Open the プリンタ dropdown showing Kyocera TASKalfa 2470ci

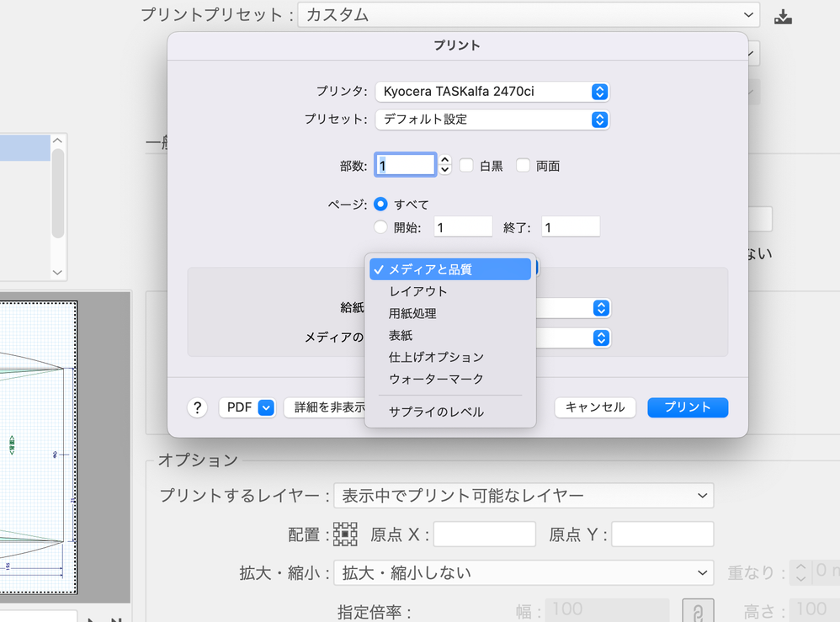click(x=492, y=91)
